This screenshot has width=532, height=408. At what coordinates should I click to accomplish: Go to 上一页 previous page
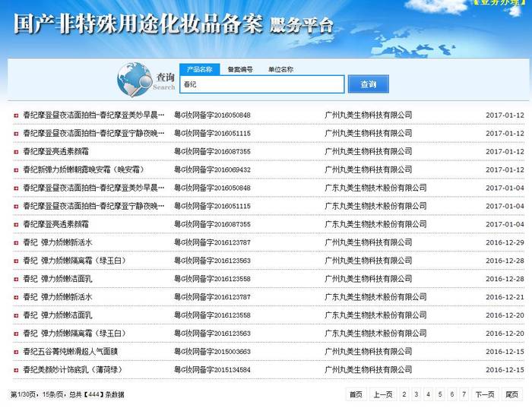click(x=383, y=394)
